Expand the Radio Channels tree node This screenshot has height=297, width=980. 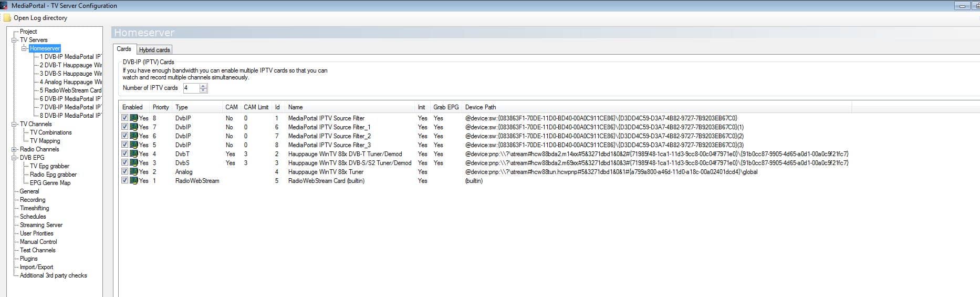(14, 149)
